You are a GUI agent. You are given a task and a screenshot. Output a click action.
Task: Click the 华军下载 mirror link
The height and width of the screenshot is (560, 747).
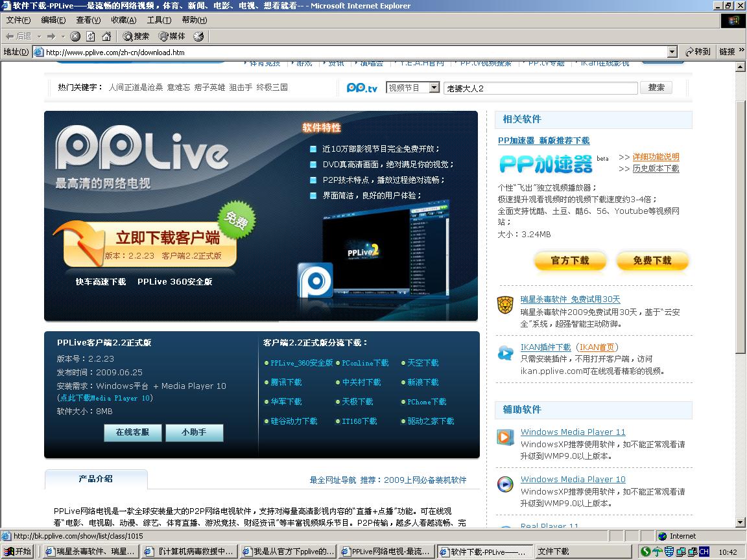[286, 402]
